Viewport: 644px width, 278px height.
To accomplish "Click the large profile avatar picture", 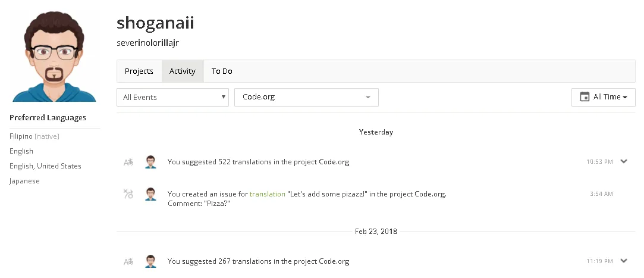I will coord(54,56).
